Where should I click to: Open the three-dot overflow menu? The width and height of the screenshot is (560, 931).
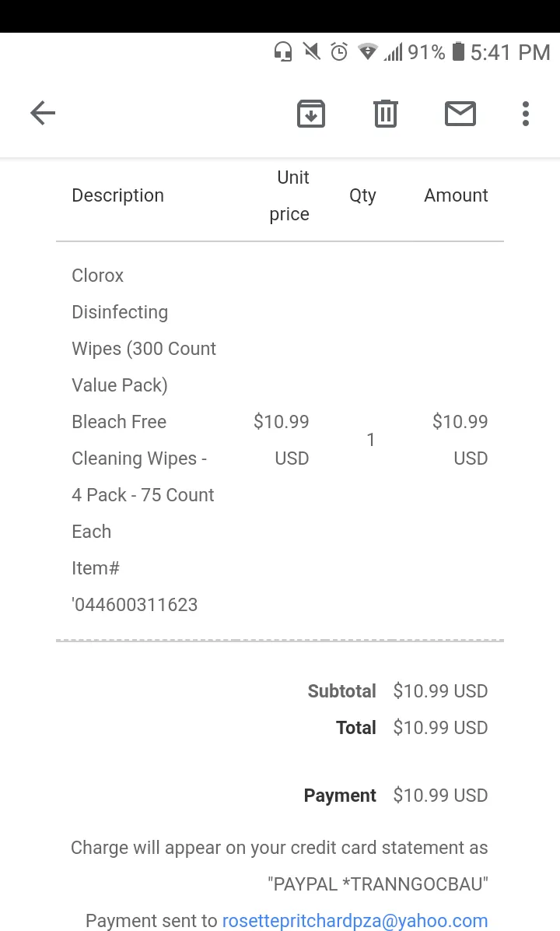pyautogui.click(x=526, y=113)
